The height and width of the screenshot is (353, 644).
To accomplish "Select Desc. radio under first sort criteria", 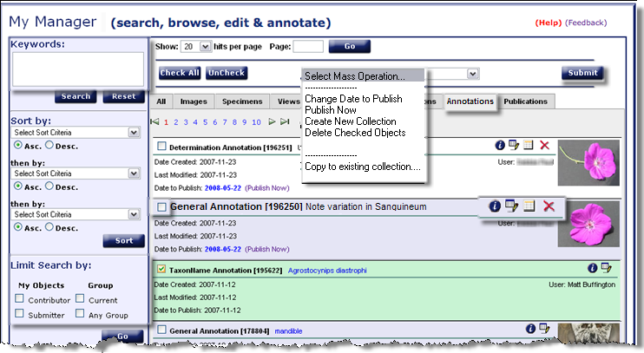I will pos(49,146).
